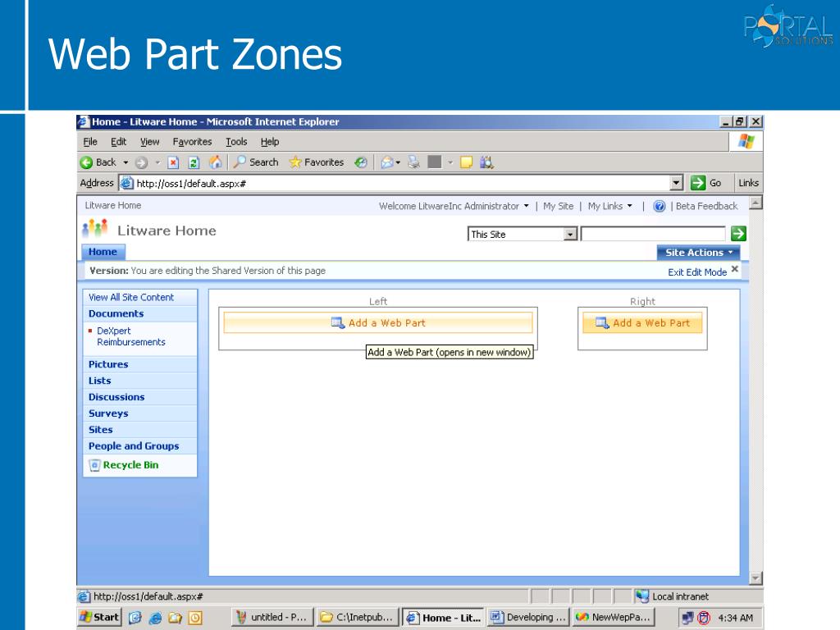Click the Home house icon in toolbar
The height and width of the screenshot is (630, 840).
(x=216, y=162)
